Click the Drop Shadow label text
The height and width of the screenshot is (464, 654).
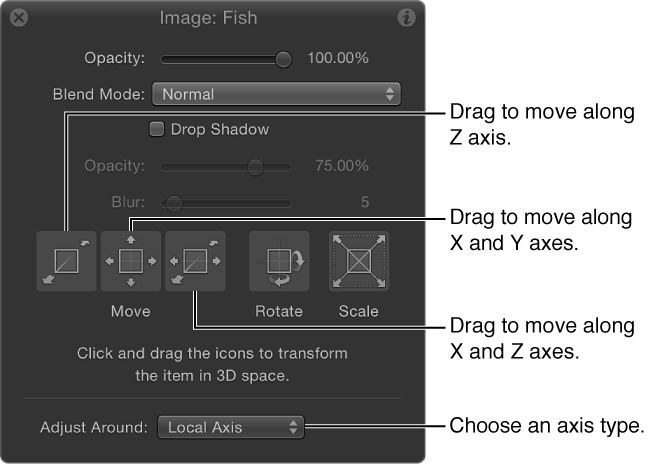(x=220, y=129)
